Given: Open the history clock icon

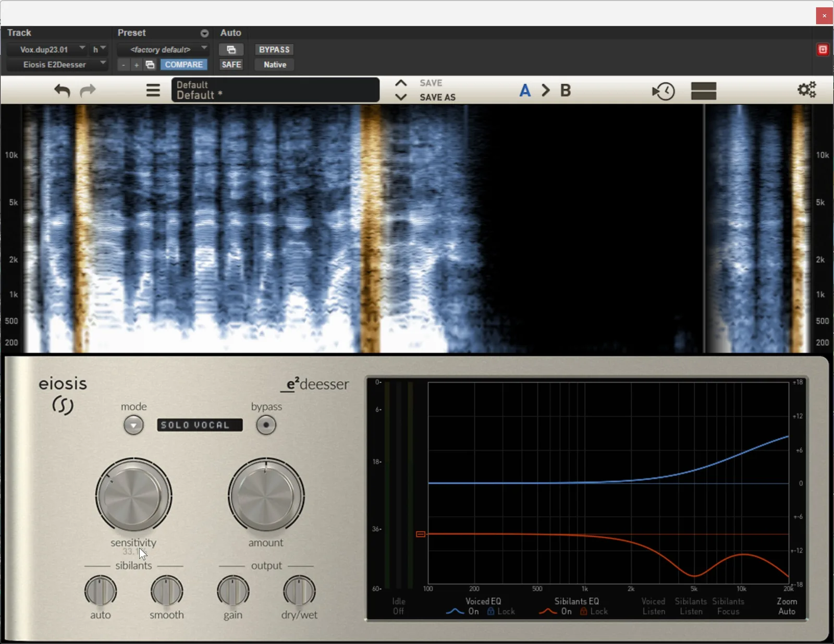Looking at the screenshot, I should (x=664, y=91).
